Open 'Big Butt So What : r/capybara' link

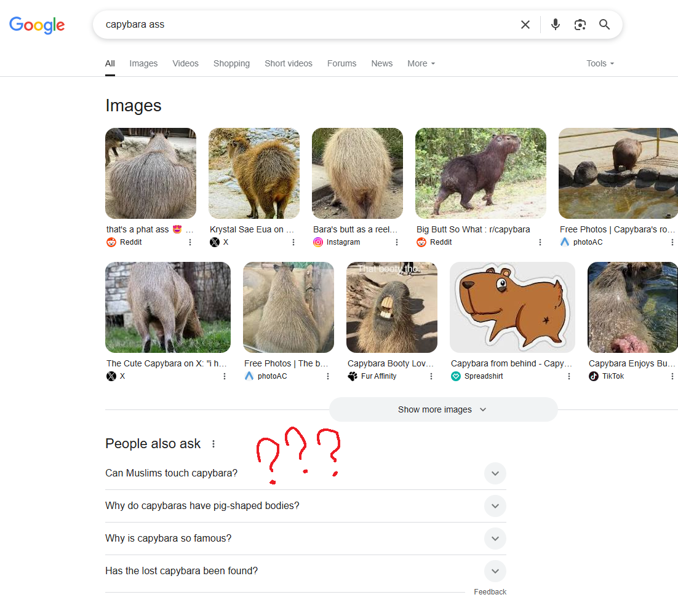[x=473, y=229]
